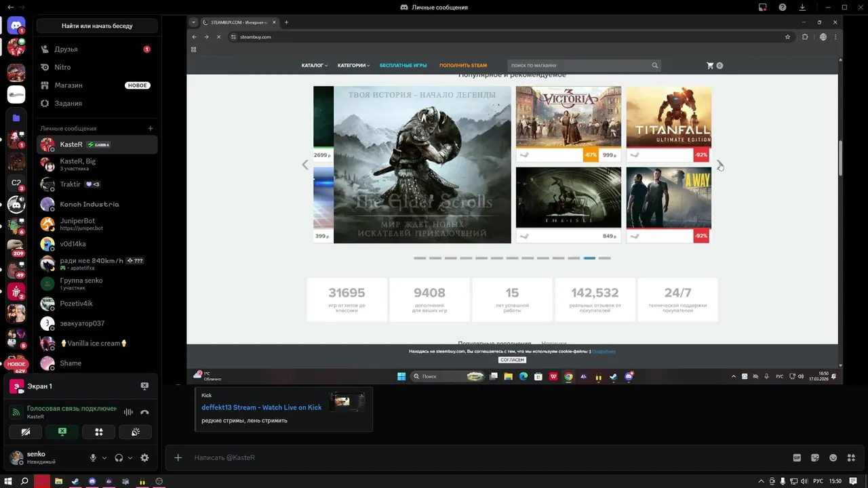Toggle screen share button in voice panel
The height and width of the screenshot is (488, 868).
click(x=62, y=432)
